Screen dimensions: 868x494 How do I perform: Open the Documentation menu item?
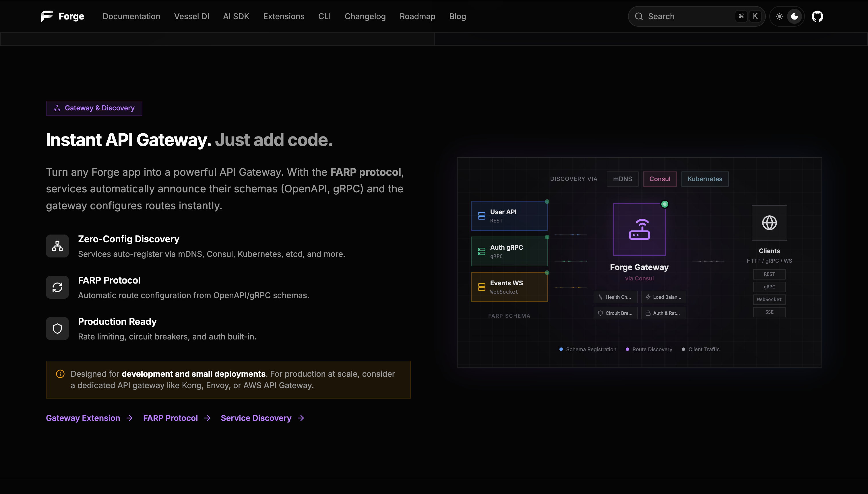[131, 16]
